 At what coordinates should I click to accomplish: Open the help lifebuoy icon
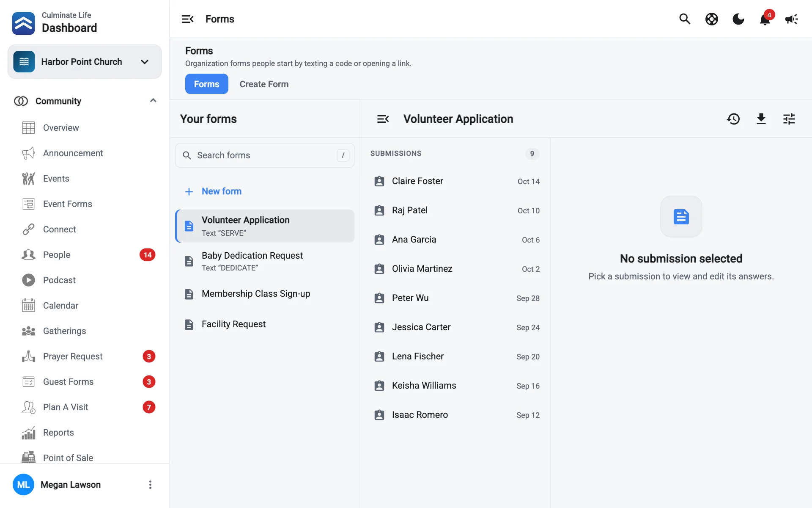712,19
